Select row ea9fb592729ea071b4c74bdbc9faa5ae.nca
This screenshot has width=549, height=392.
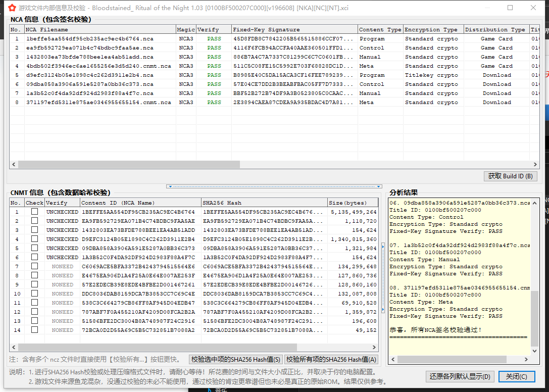pyautogui.click(x=275, y=47)
